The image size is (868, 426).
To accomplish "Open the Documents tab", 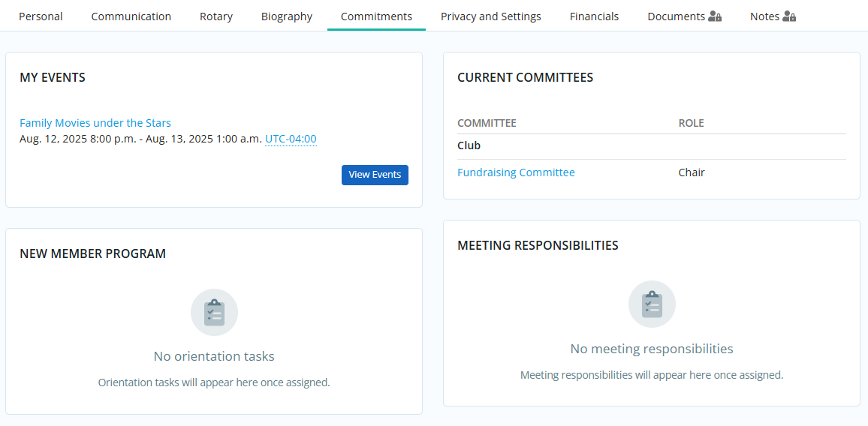I will coord(684,16).
